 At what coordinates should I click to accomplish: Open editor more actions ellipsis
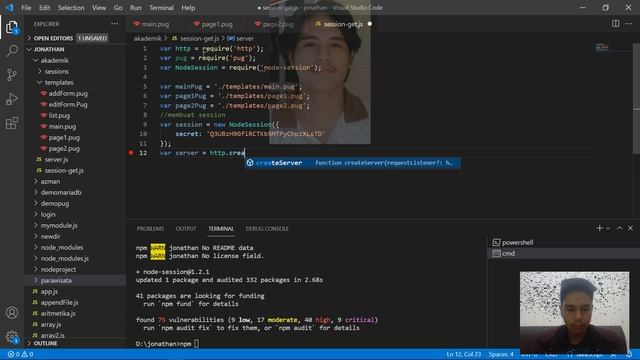[x=629, y=24]
